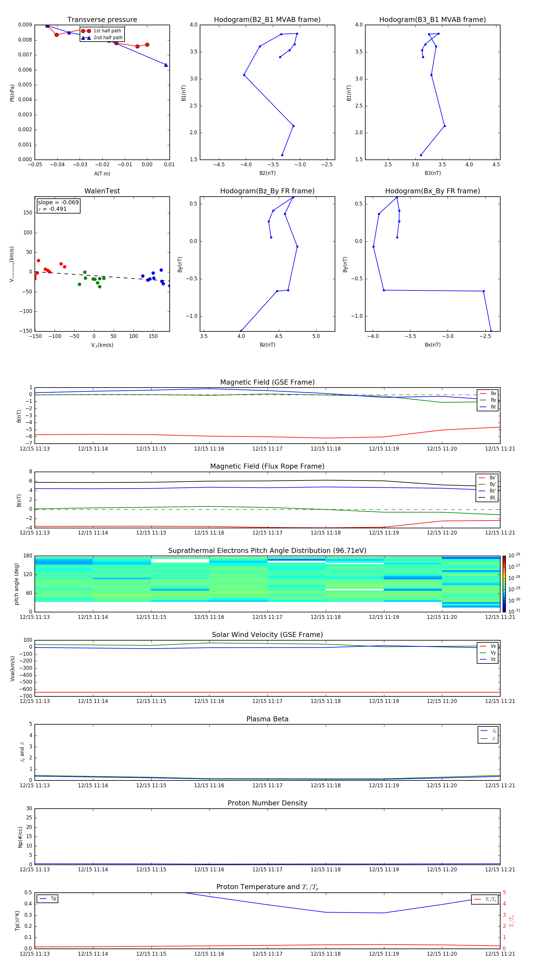Viewport: 535px width, 980px height.
Task: Click the dashed fit line in WalenTest plot
Action: [x=102, y=276]
